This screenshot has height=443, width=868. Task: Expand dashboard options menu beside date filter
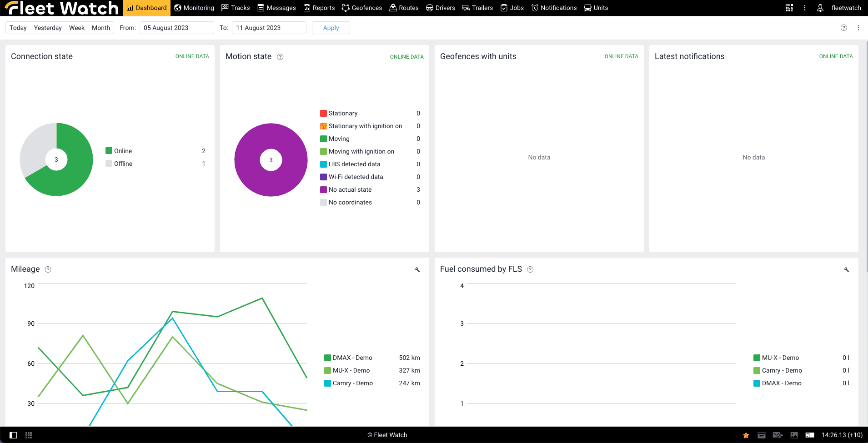[x=858, y=28]
